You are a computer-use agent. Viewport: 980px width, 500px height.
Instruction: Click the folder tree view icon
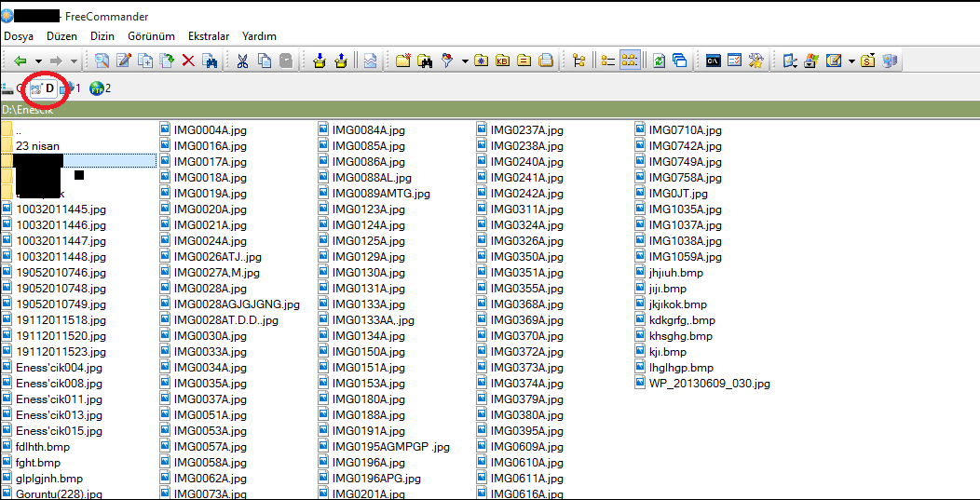pos(578,61)
